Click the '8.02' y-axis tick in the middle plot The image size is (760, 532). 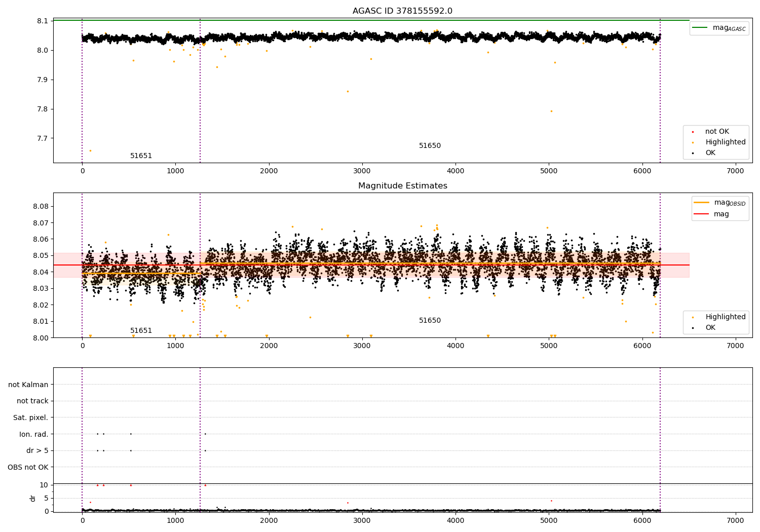click(x=41, y=305)
